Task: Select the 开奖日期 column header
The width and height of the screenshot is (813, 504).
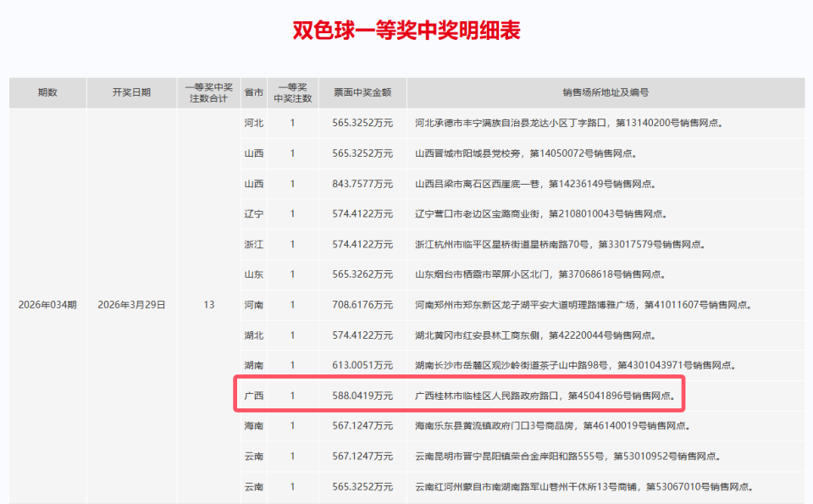Action: pyautogui.click(x=132, y=93)
